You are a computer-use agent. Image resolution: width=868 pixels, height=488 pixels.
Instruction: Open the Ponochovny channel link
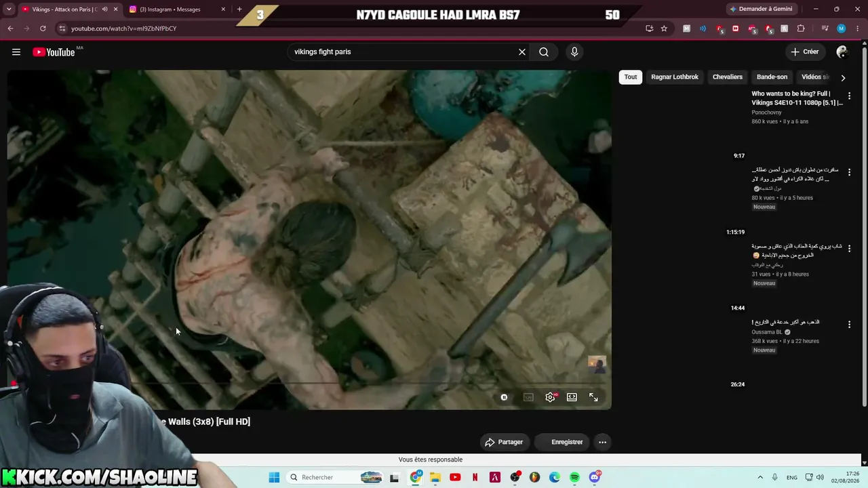coord(766,113)
